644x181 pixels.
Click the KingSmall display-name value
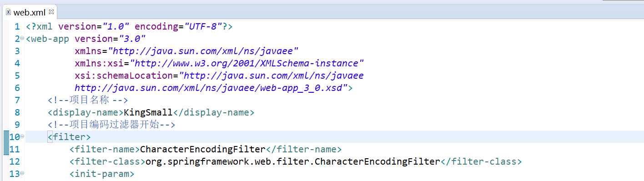[148, 112]
